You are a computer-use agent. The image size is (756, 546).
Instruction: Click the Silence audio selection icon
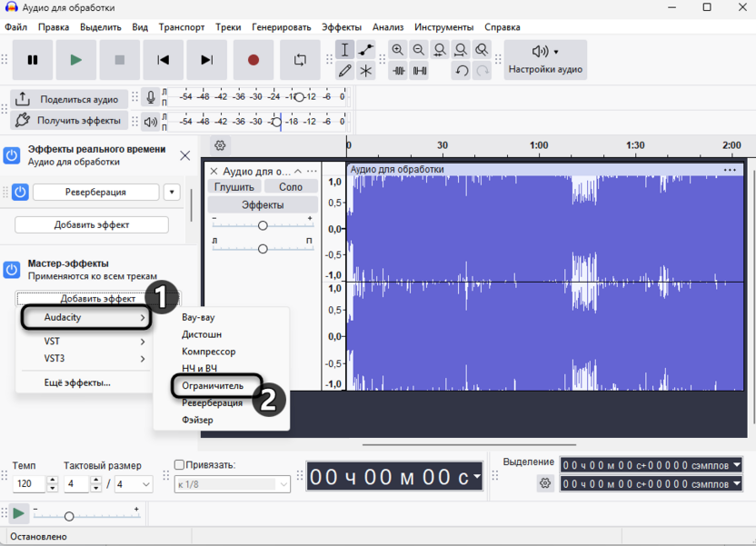click(420, 71)
